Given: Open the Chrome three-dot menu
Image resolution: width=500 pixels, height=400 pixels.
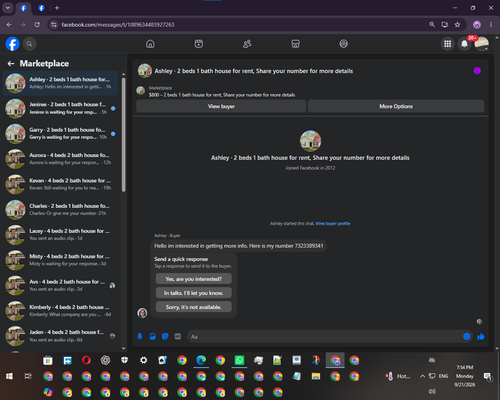Looking at the screenshot, I should coord(491,25).
